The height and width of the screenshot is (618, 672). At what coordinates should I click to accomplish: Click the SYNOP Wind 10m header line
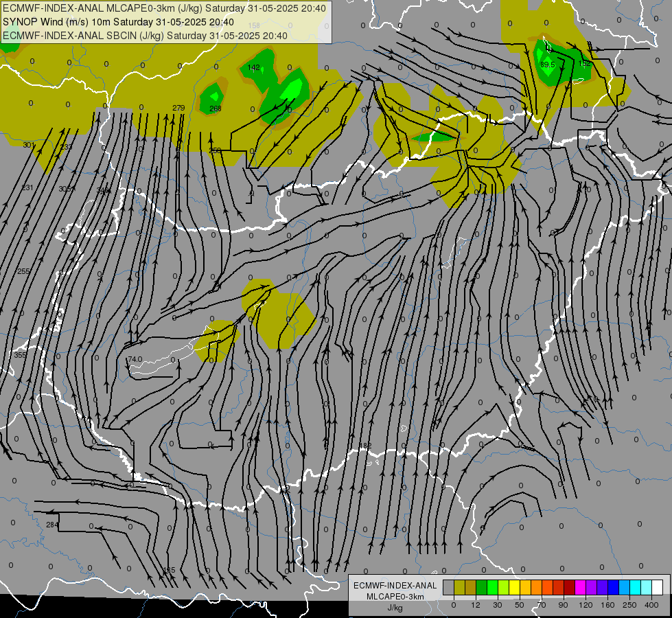click(x=118, y=22)
